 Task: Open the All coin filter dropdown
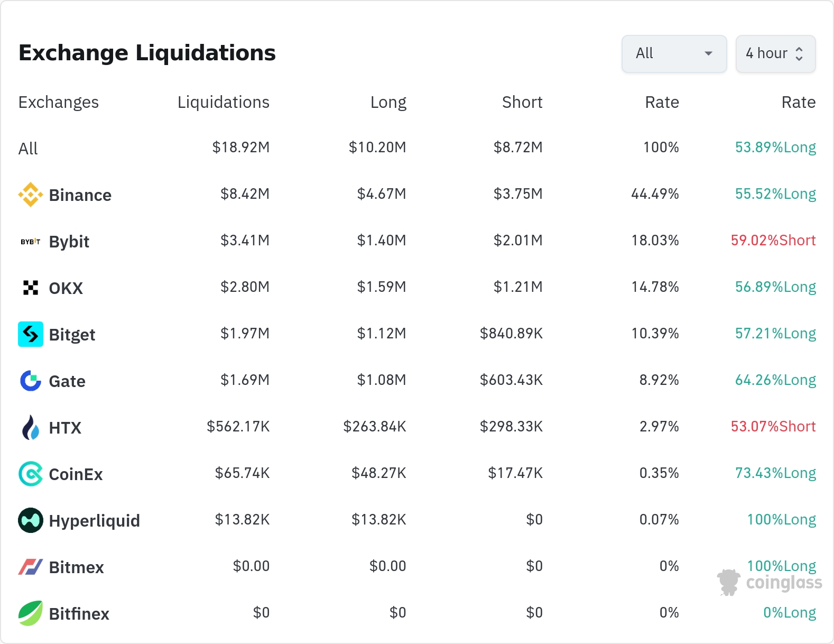click(x=674, y=53)
